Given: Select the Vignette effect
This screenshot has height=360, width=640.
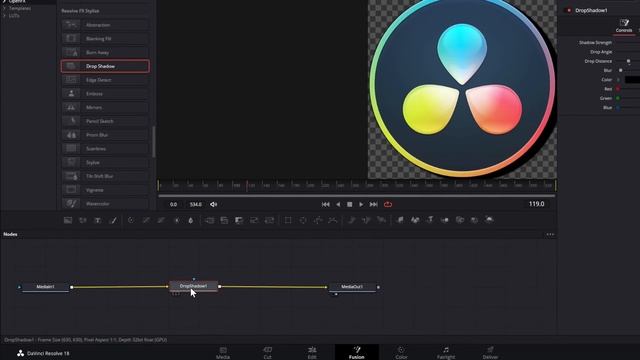Looking at the screenshot, I should coord(105,190).
